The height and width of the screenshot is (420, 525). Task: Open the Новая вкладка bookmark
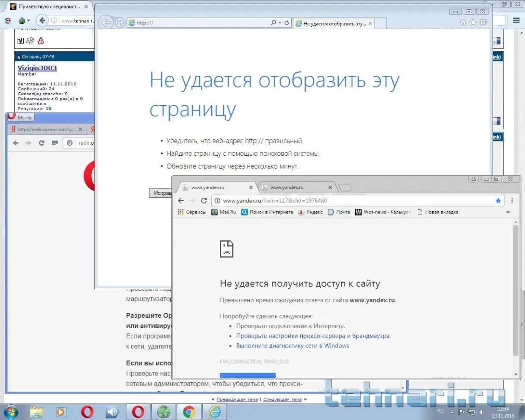pyautogui.click(x=438, y=212)
